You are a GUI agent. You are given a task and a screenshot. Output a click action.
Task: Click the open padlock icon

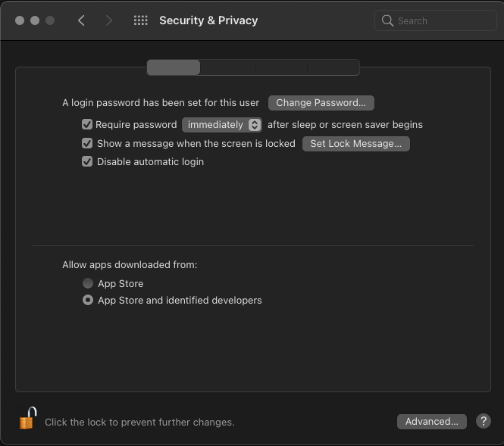28,419
